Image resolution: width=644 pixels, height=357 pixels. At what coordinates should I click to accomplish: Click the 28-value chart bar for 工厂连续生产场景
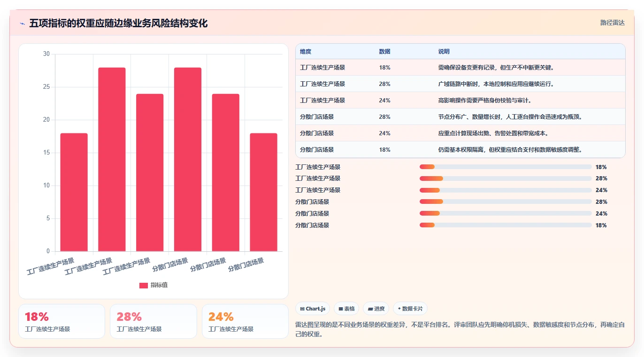[x=112, y=159]
